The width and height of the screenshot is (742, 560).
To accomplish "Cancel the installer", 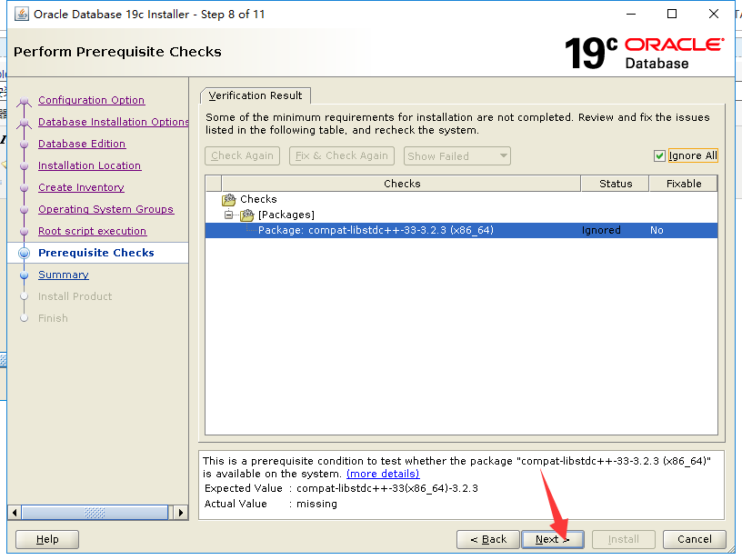I will (x=694, y=539).
